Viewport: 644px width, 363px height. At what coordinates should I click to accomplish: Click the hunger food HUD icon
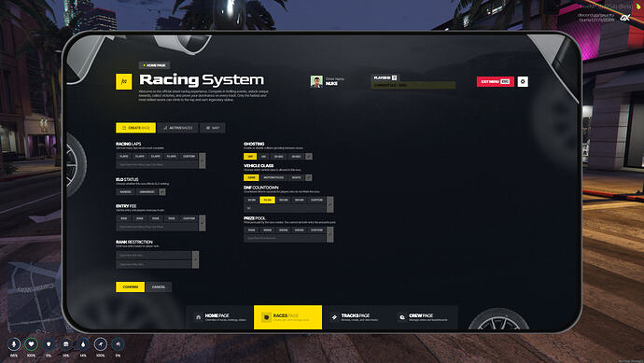(65, 344)
